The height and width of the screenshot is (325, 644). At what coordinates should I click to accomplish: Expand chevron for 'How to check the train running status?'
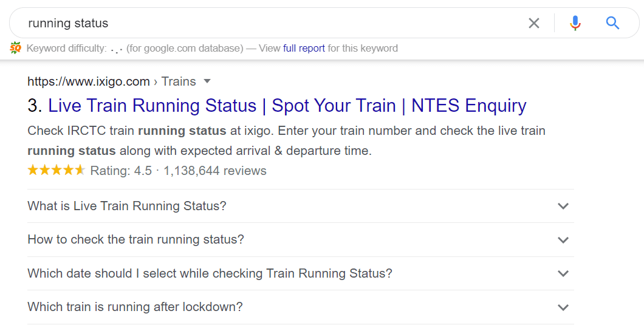click(563, 239)
